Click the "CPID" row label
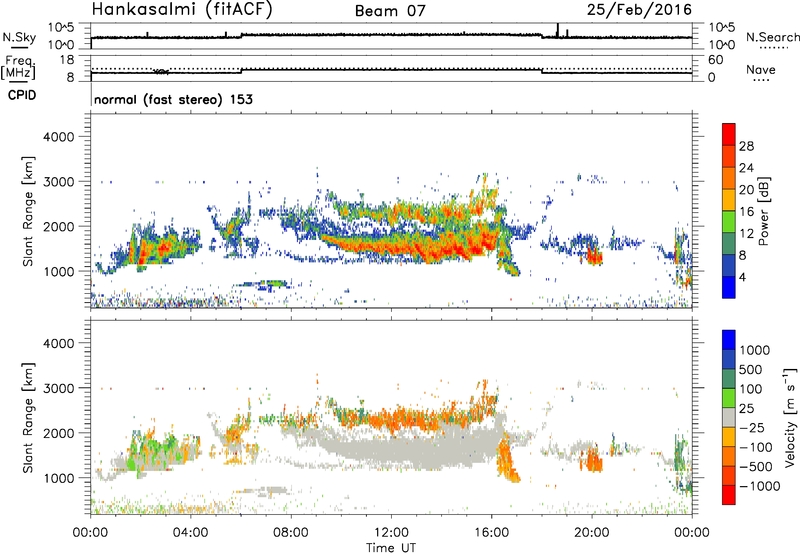Viewport: 800px width, 554px height. tap(22, 95)
